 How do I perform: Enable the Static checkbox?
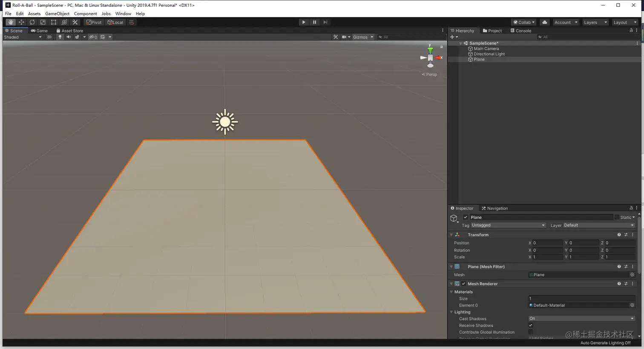pyautogui.click(x=617, y=217)
